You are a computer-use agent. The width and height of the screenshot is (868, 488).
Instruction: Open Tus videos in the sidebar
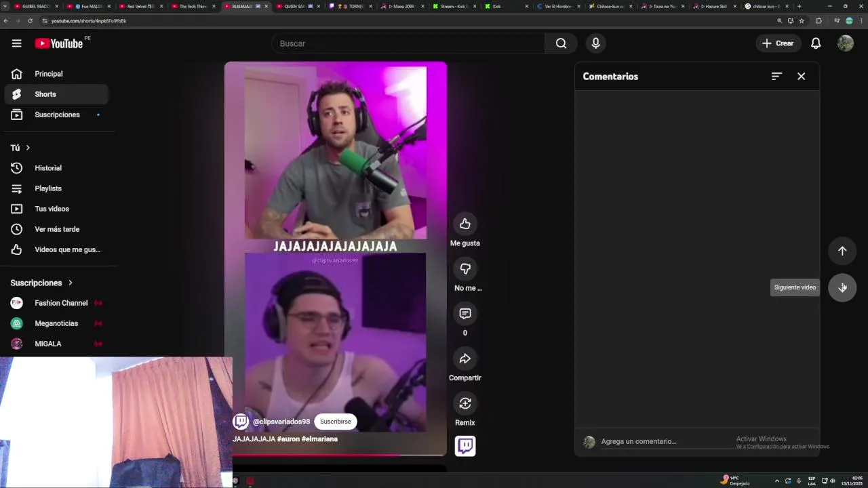(56, 209)
